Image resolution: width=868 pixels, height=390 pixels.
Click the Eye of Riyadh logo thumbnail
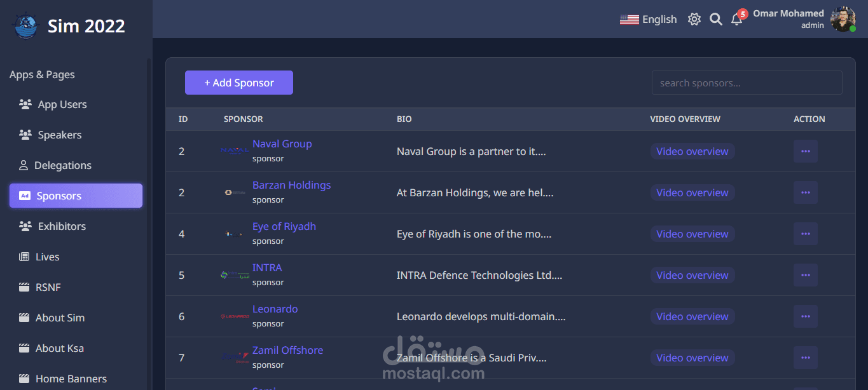point(235,234)
